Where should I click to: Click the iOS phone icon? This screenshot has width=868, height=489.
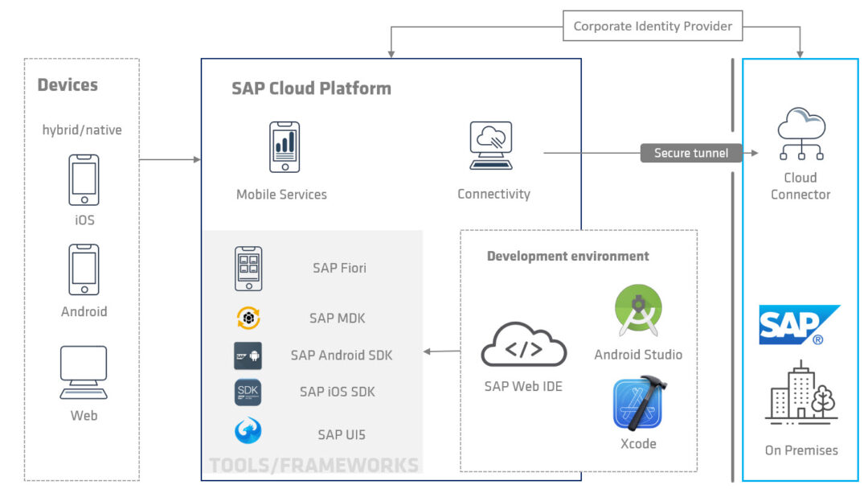pos(84,180)
